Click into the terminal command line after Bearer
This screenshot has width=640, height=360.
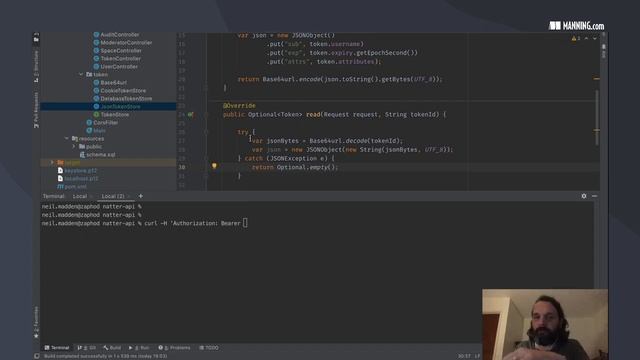[x=245, y=223]
